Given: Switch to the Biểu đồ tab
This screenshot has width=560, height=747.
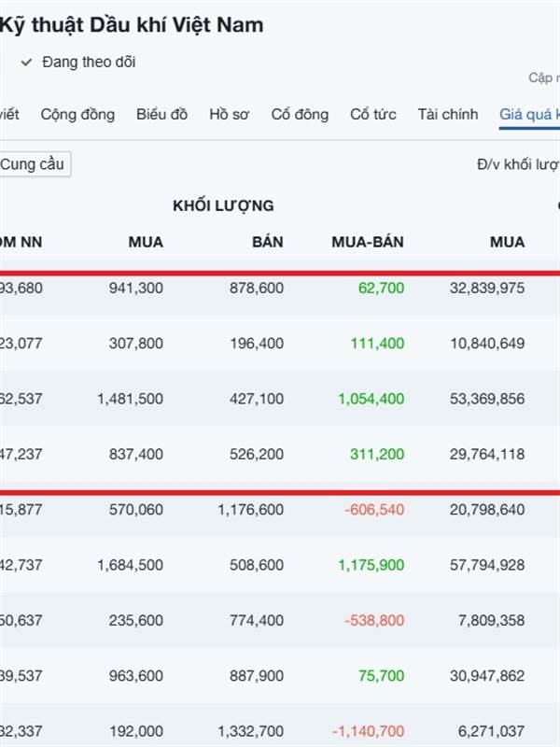Looking at the screenshot, I should (161, 114).
